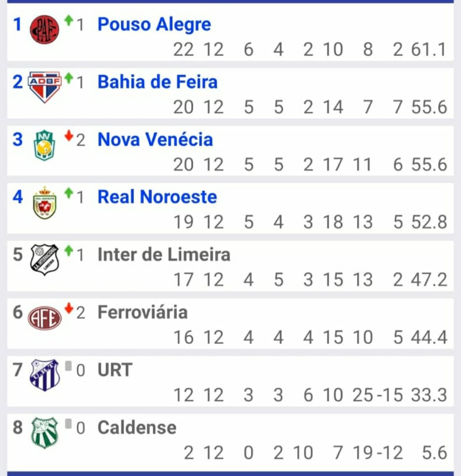
Task: Click the Inter de Limeira shield logo
Action: click(44, 259)
